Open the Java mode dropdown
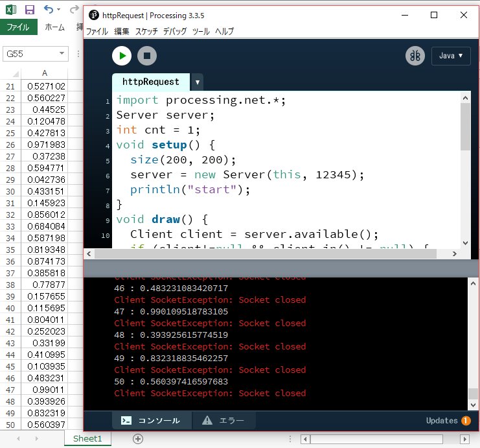480x448 pixels. point(451,56)
